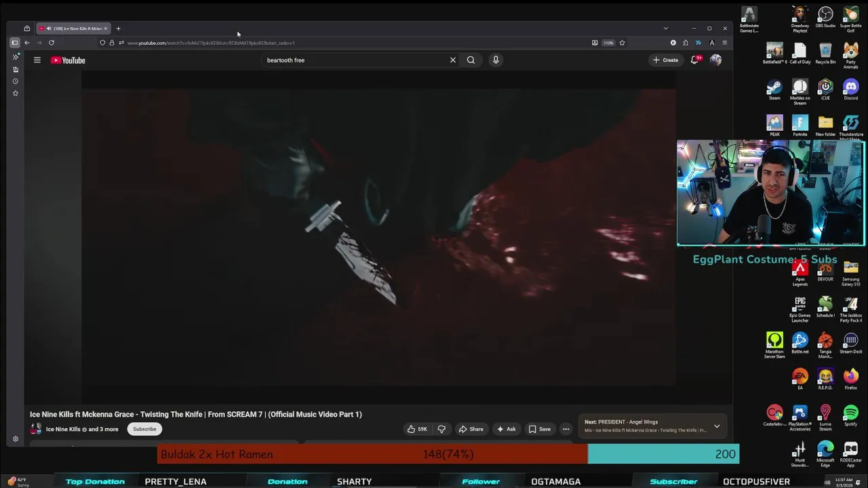Open iCUE desktop shortcut
The image size is (868, 488).
825,90
